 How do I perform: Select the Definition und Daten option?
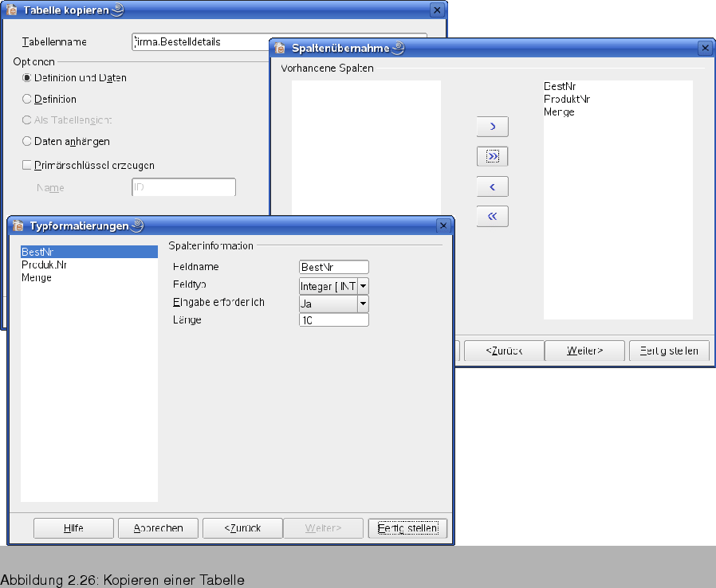pos(26,77)
